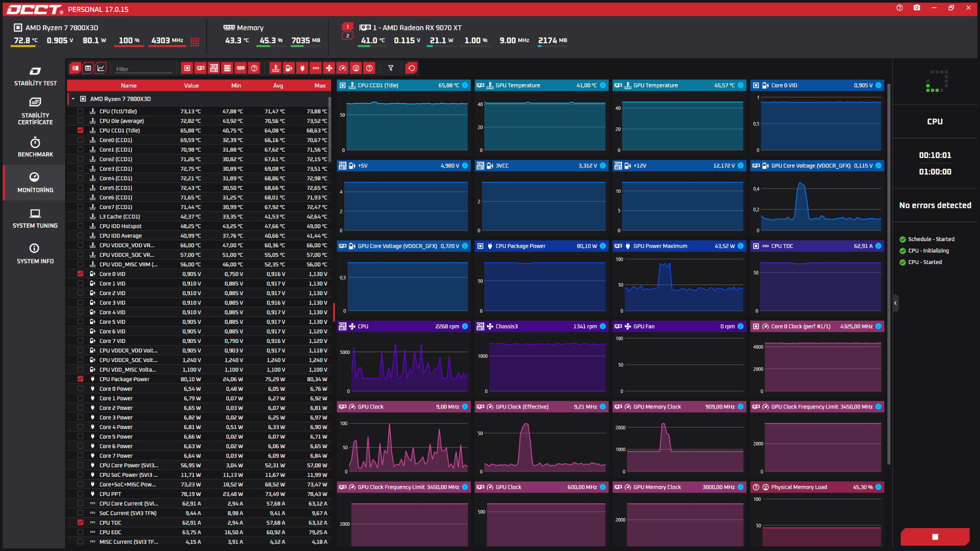Image resolution: width=980 pixels, height=551 pixels.
Task: Open the help icon in title bar
Action: [900, 8]
